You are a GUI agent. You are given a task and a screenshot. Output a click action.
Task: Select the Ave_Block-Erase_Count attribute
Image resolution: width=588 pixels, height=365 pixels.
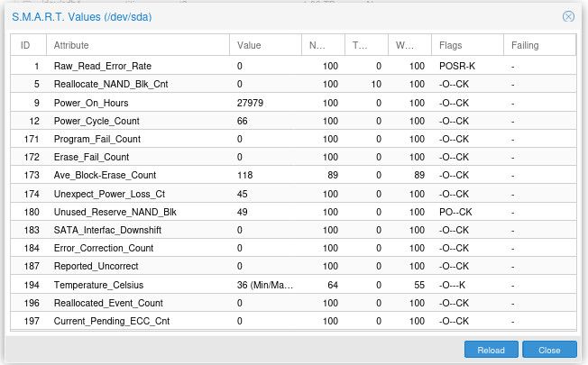(105, 175)
